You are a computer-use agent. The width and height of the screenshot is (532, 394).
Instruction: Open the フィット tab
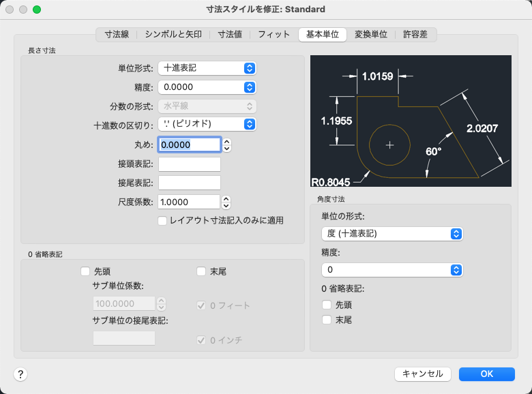tap(274, 34)
